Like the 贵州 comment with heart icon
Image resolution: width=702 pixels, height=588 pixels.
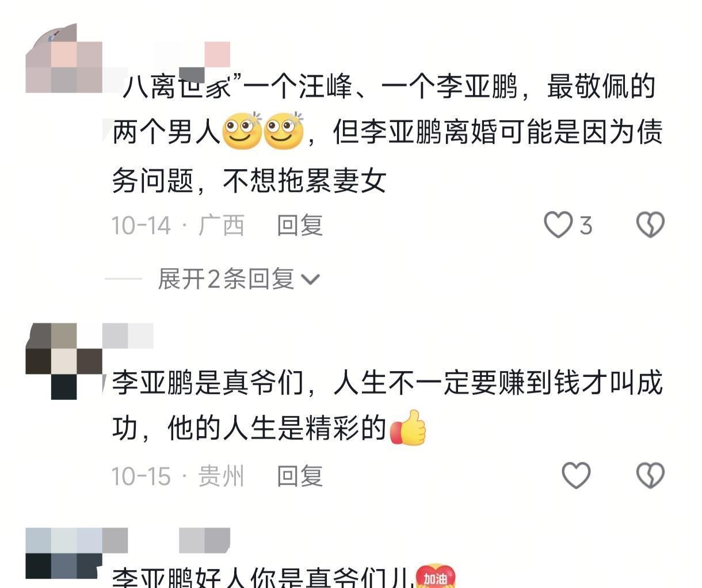[x=576, y=476]
